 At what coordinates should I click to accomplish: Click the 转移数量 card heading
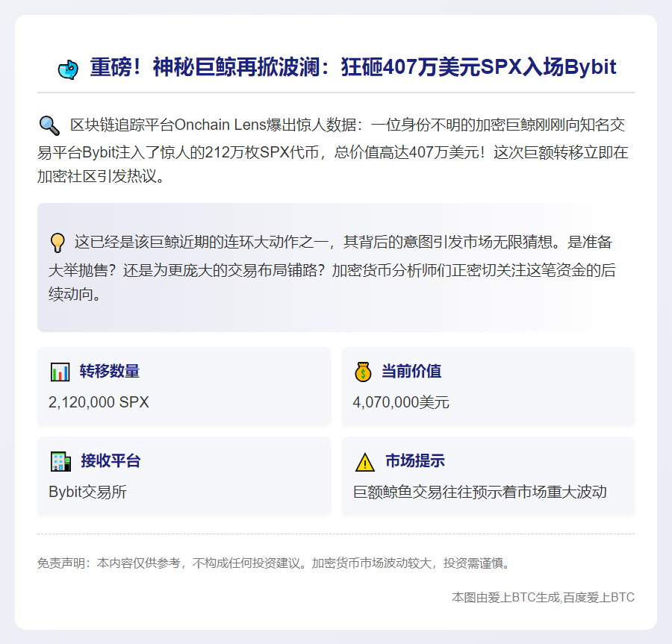pos(110,371)
